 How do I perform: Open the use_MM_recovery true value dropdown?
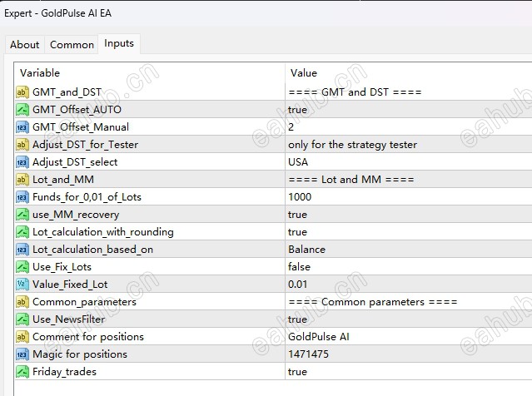pyautogui.click(x=409, y=215)
